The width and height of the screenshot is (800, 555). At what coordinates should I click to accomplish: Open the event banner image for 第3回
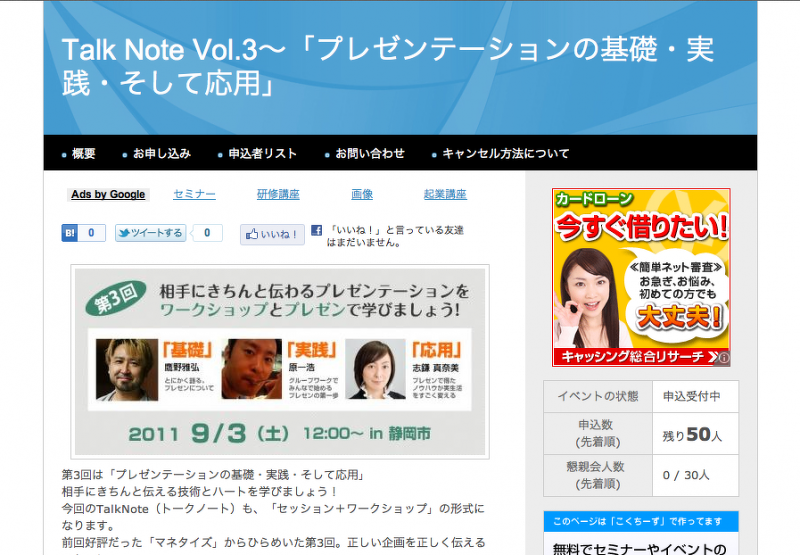[x=280, y=362]
